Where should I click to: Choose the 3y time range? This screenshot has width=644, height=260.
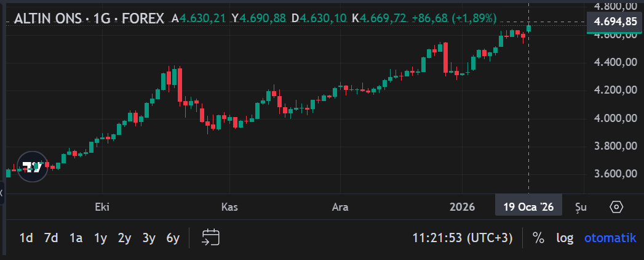coord(149,238)
